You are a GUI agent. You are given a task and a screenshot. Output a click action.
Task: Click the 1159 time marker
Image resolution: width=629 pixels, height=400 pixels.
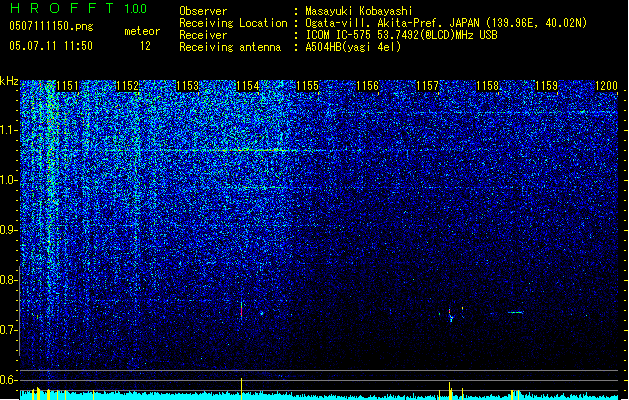(x=547, y=86)
